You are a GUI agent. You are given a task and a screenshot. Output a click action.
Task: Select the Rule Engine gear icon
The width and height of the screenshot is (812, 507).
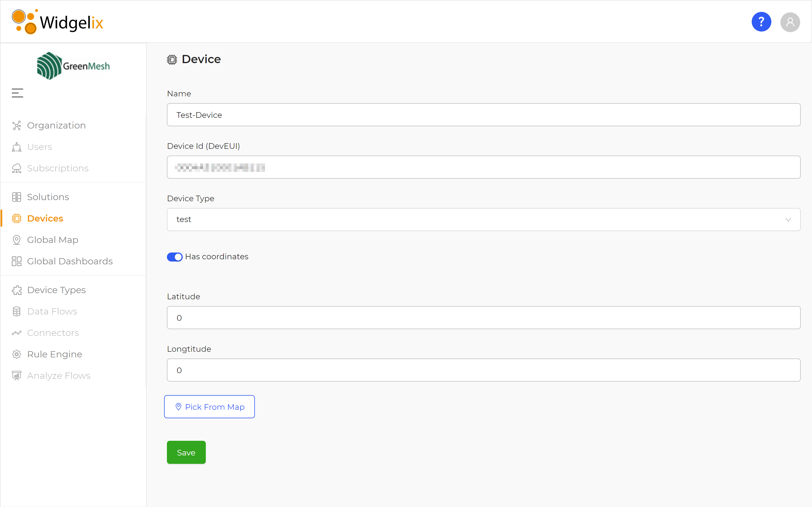pyautogui.click(x=16, y=354)
